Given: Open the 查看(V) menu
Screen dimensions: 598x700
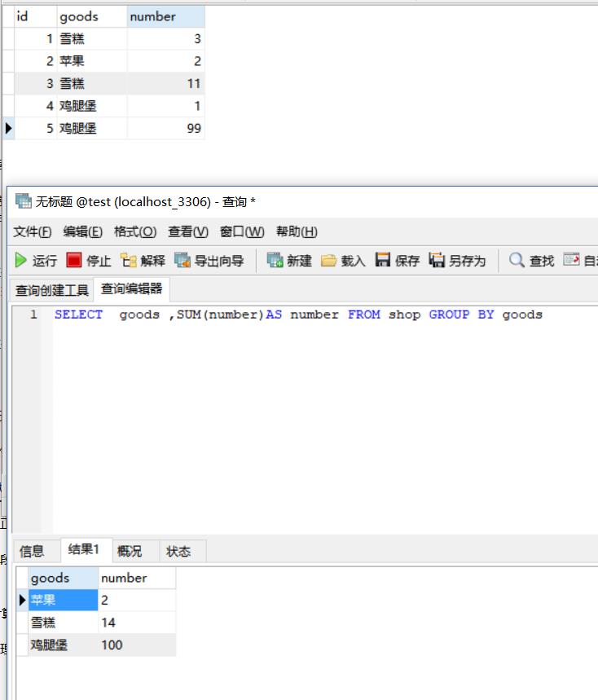Looking at the screenshot, I should [x=188, y=231].
